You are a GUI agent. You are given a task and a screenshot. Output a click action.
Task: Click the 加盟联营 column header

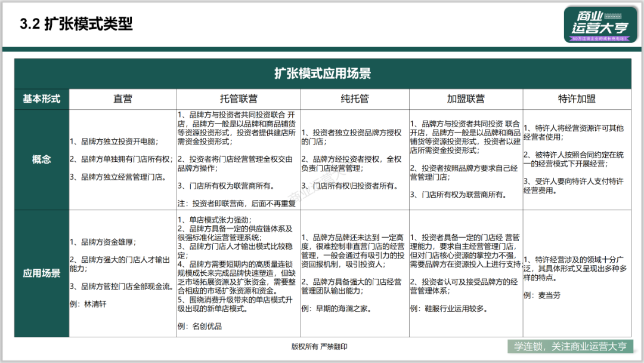(466, 99)
